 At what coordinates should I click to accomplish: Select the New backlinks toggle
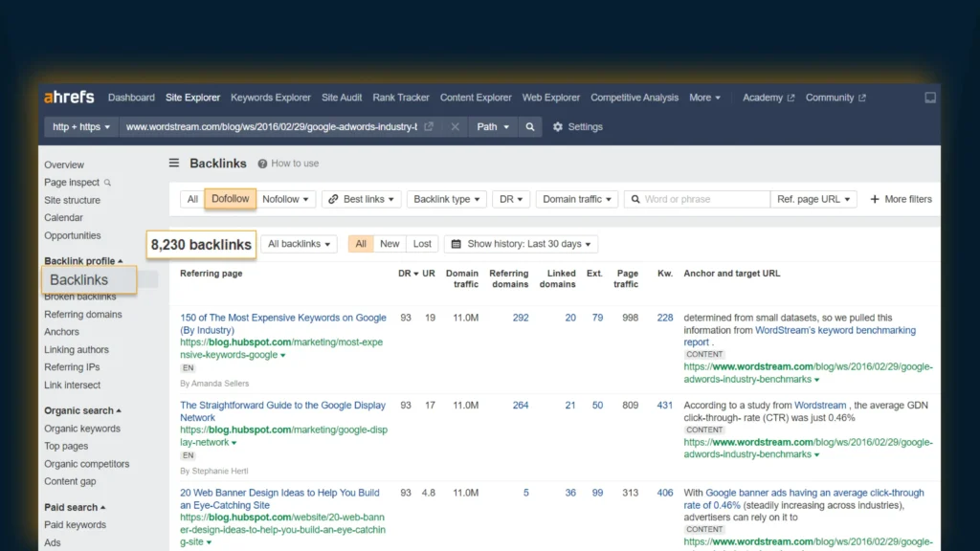pos(390,244)
